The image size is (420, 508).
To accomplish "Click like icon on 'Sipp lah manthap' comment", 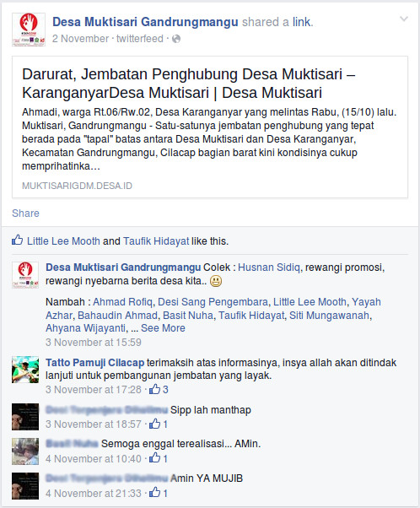I will [x=155, y=424].
